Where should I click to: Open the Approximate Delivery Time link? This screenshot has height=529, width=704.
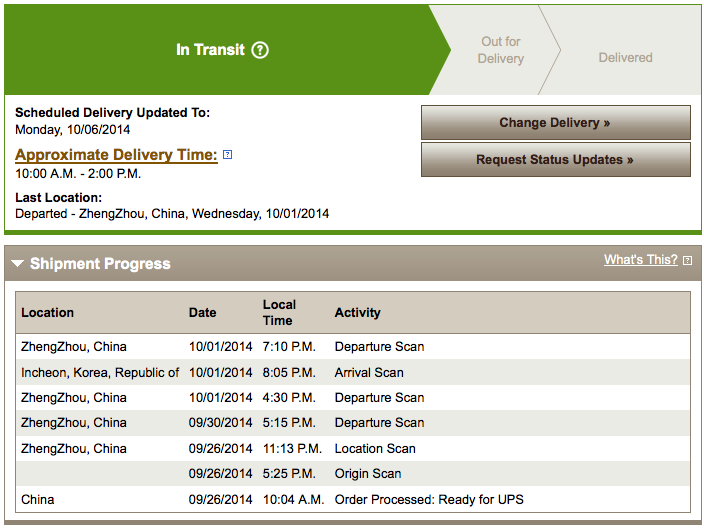[x=116, y=155]
